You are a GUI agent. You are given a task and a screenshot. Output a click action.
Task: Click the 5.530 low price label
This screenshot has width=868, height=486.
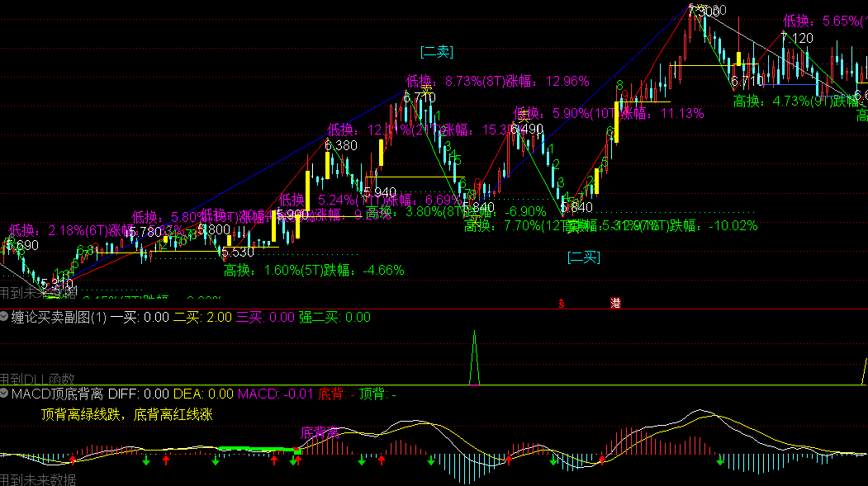[x=238, y=252]
